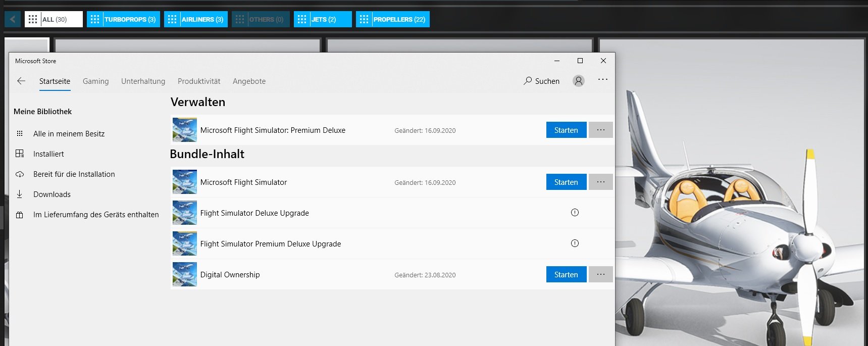Start Microsoft Flight Simulator: Premium Deluxe
The height and width of the screenshot is (346, 868).
point(566,130)
